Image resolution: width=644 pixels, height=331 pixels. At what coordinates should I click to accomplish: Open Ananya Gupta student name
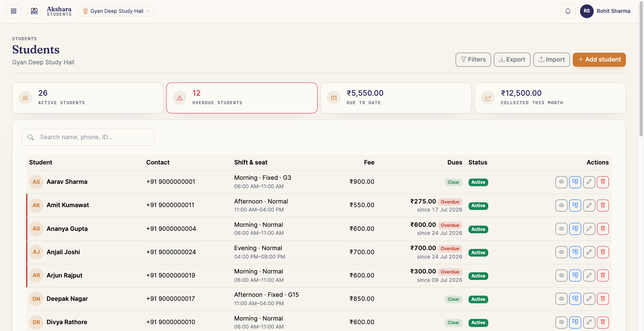coord(67,229)
